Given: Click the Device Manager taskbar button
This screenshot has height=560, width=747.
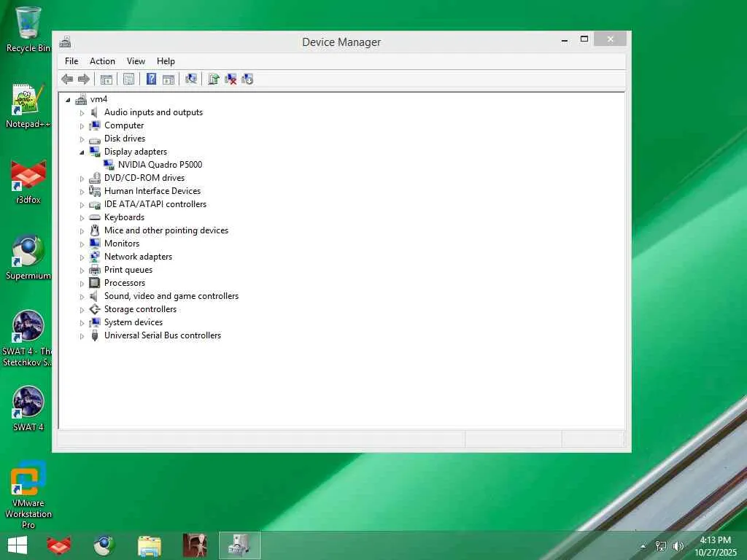Looking at the screenshot, I should pos(239,545).
